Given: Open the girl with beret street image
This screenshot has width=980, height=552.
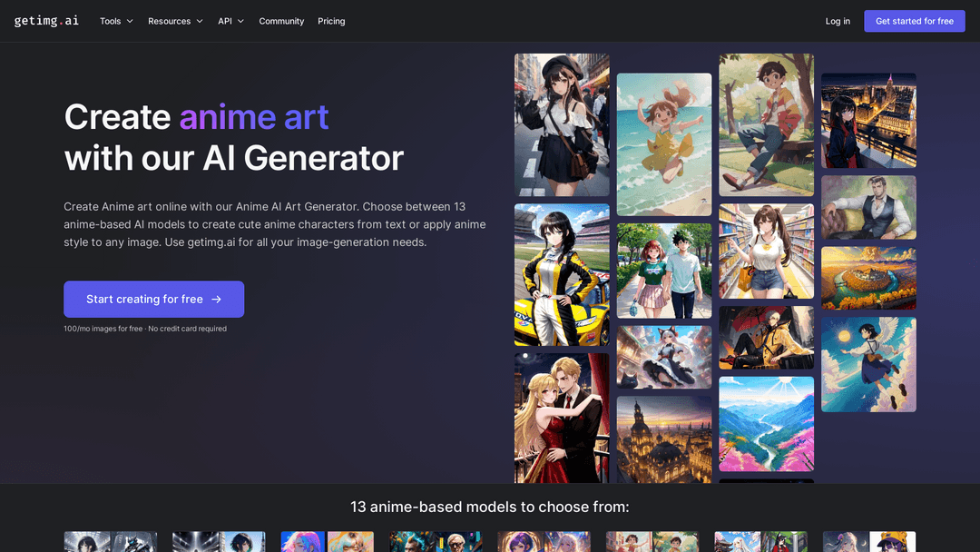Looking at the screenshot, I should coord(562,124).
